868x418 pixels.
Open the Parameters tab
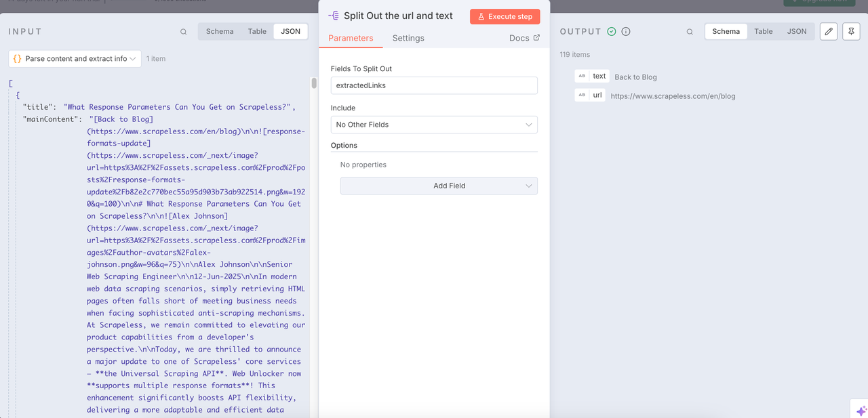(x=351, y=39)
